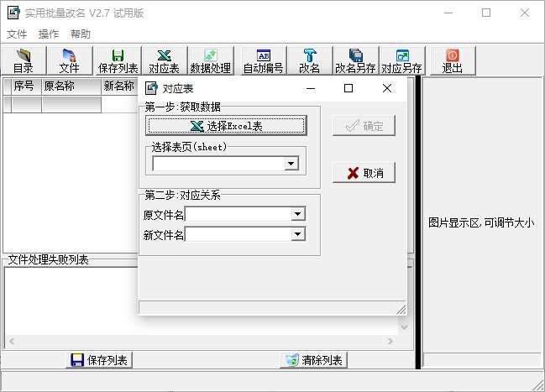
Task: Click the 新名称 column header
Action: click(x=120, y=86)
